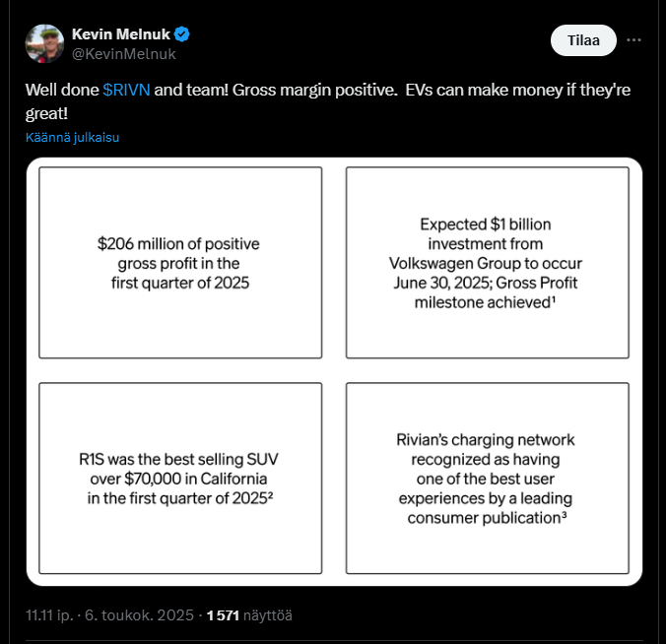The image size is (666, 644).
Task: Click the blue verified badge
Action: (x=182, y=34)
